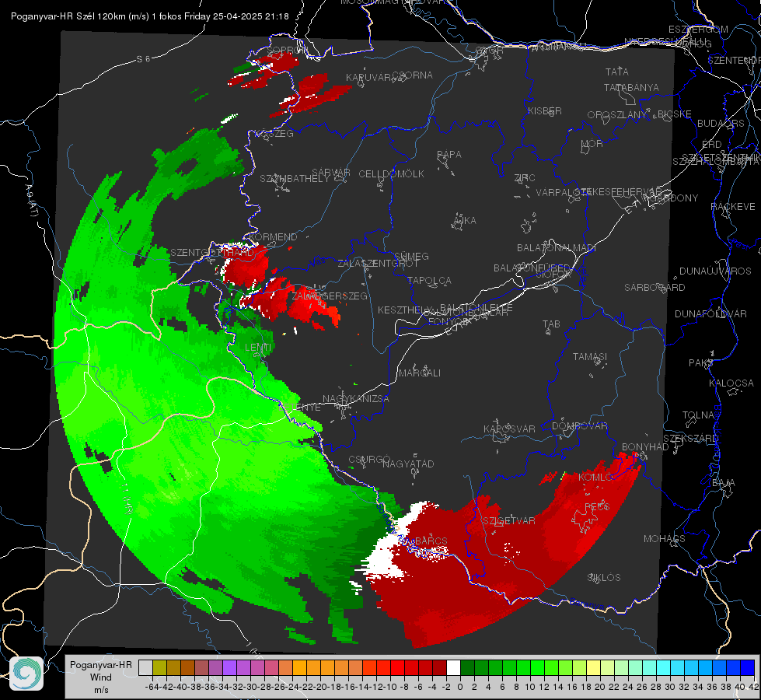Click the S 6 road label
761x700 pixels.
(x=143, y=59)
